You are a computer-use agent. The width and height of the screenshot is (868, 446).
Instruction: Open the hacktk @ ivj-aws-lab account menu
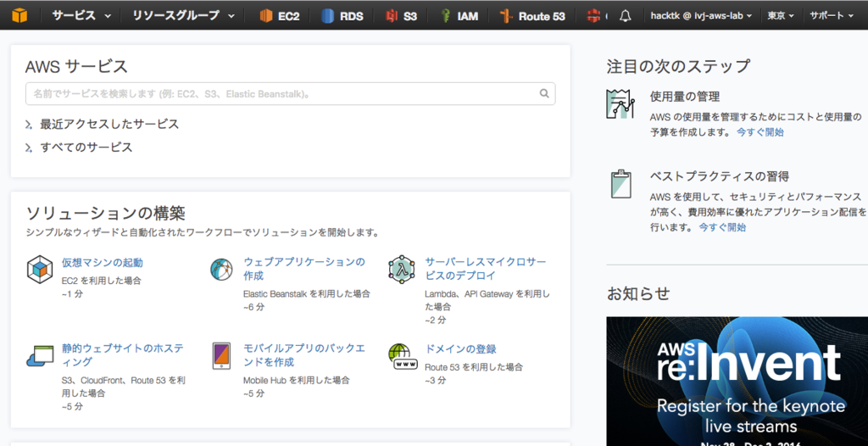point(701,16)
